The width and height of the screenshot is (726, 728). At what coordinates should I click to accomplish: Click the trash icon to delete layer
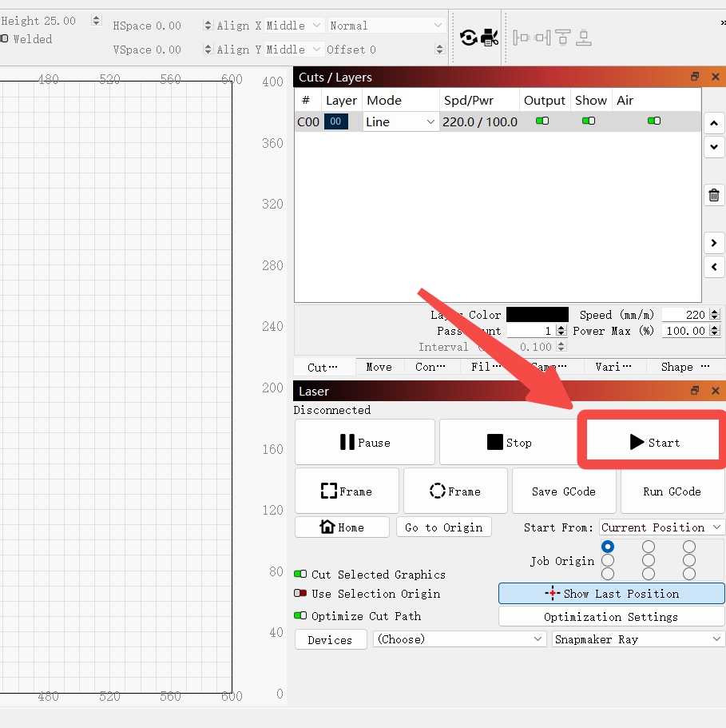714,195
